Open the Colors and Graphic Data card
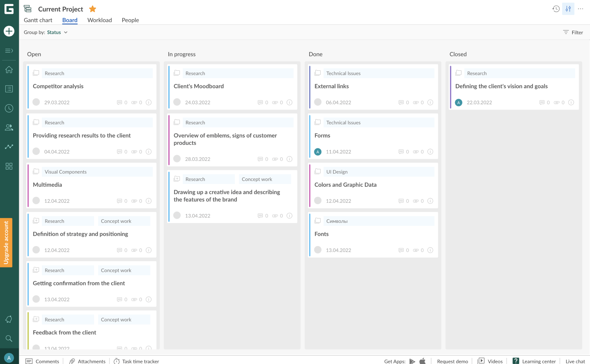Image resolution: width=590 pixels, height=364 pixels. 373,185
